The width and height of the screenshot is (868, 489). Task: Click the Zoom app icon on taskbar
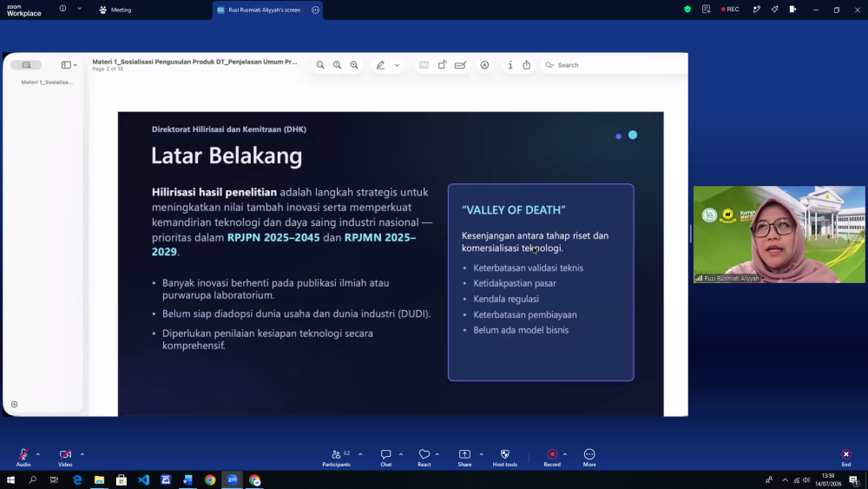point(233,479)
